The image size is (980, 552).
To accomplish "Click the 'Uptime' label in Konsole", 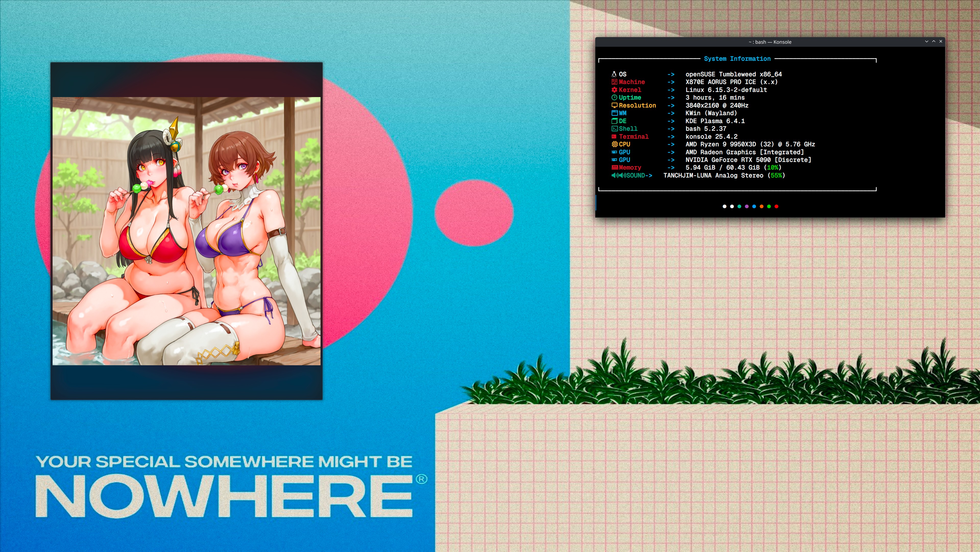I will coord(630,98).
